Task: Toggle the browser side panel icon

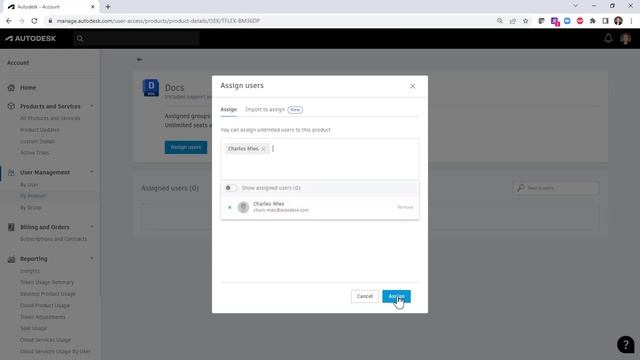Action: coord(605,21)
